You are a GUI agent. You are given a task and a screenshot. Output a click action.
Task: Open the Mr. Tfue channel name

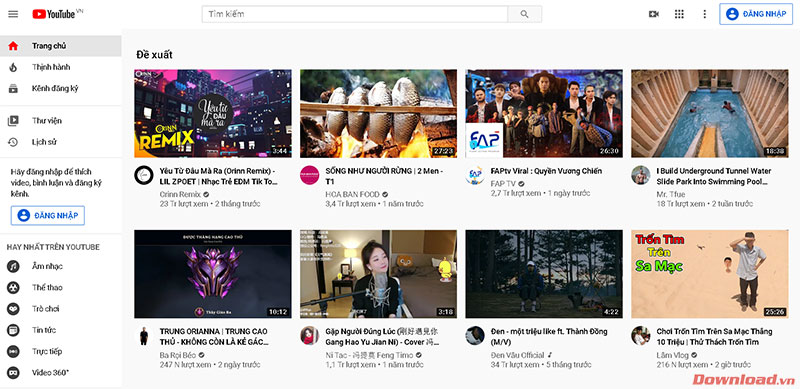[x=670, y=194]
